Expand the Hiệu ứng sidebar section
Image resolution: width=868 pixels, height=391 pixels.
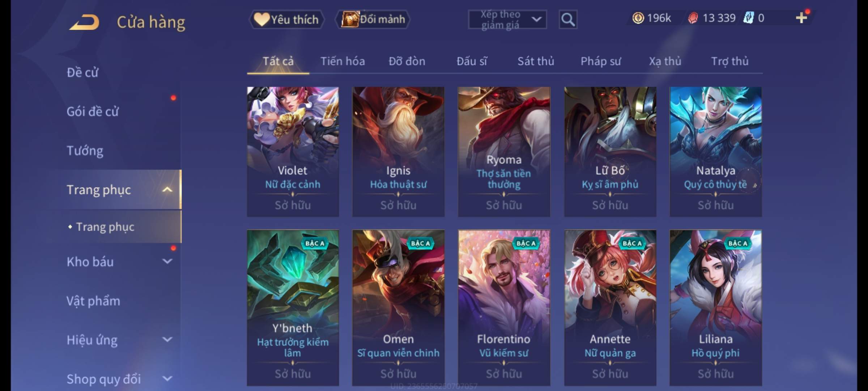coord(167,339)
